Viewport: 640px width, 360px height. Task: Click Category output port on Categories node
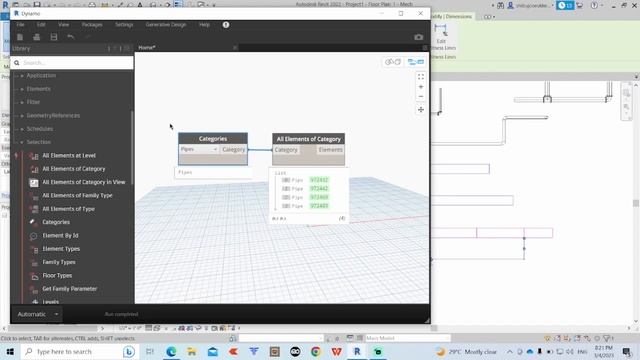[x=233, y=150]
